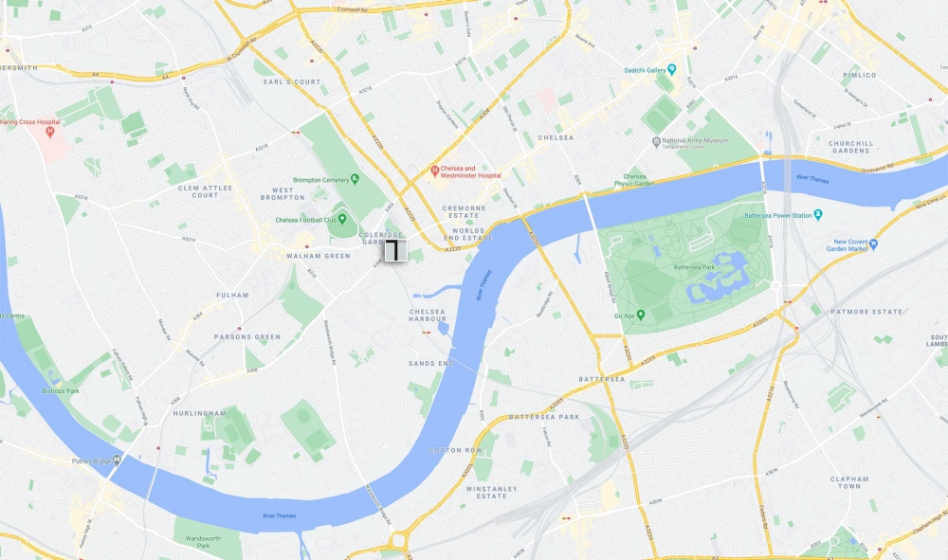Click the Saatchi Gallery pin icon
Viewport: 948px width, 560px height.
point(671,69)
